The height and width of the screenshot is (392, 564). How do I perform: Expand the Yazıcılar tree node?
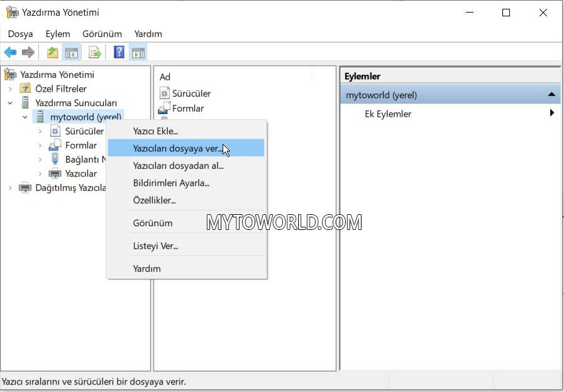40,173
